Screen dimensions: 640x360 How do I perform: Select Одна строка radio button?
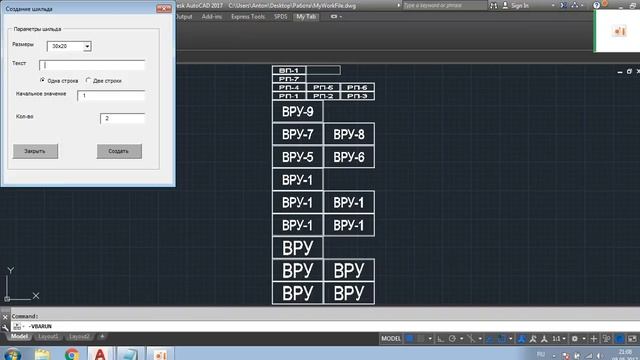(x=42, y=80)
